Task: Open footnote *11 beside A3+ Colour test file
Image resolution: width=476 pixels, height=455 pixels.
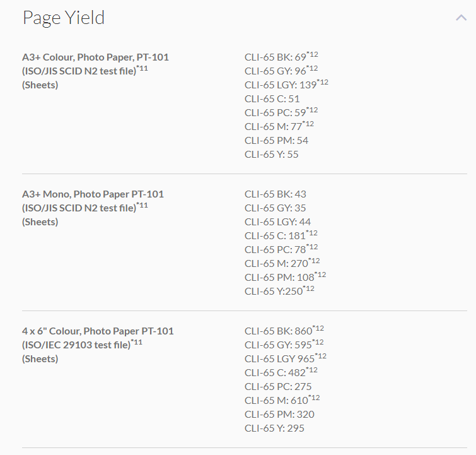Action: point(142,68)
